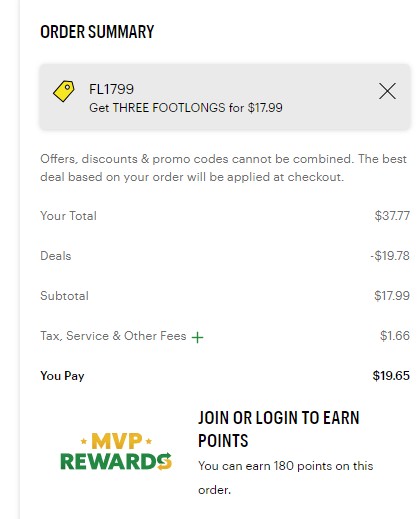The height and width of the screenshot is (519, 420).
Task: Click the Tax, Service & Other Fees label
Action: (113, 336)
